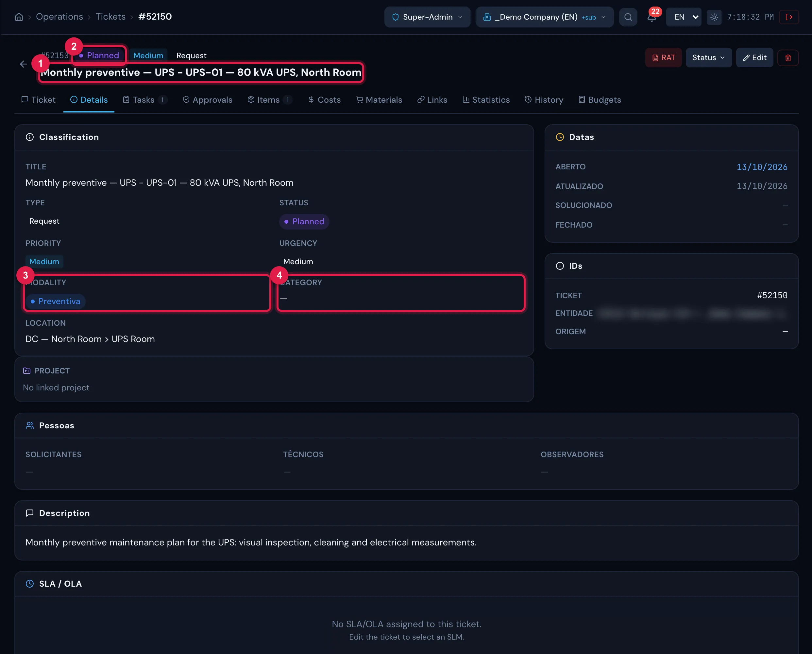Open the global search magnifier icon

tap(628, 17)
